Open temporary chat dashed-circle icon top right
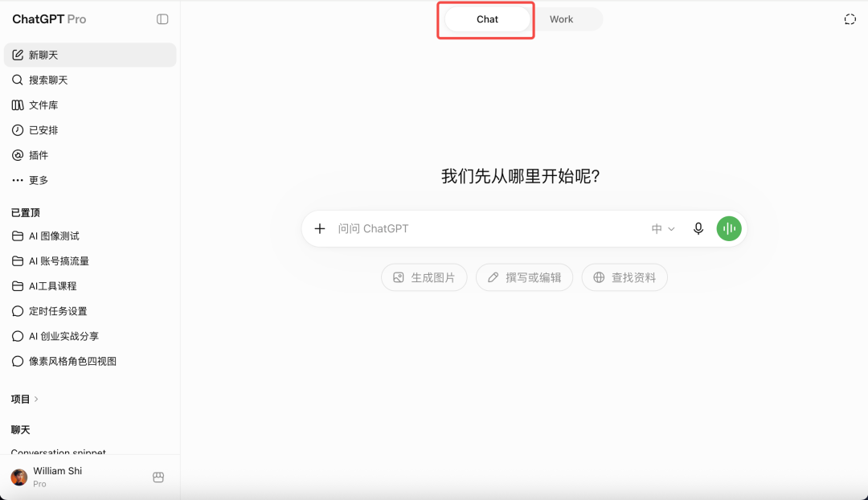This screenshot has width=868, height=500. tap(850, 19)
